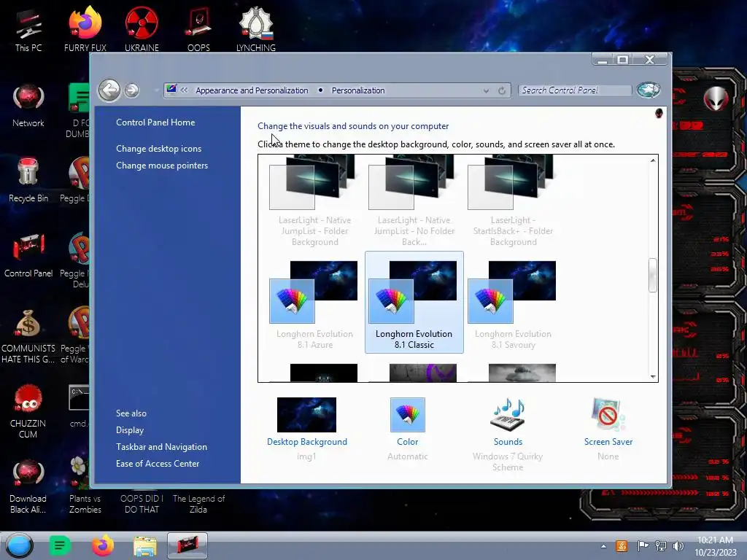Click Appearance and Personalization breadcrumb
Viewport: 747px width, 560px height.
tap(252, 90)
